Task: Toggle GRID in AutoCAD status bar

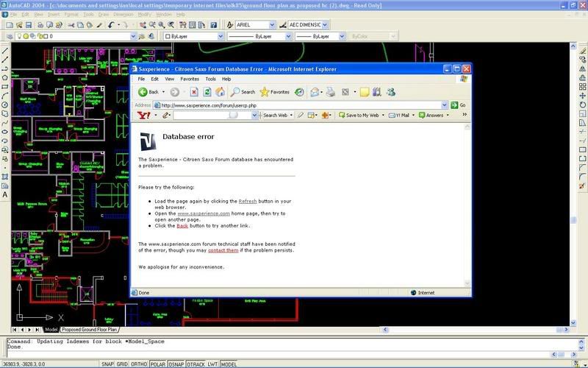Action: click(x=122, y=364)
